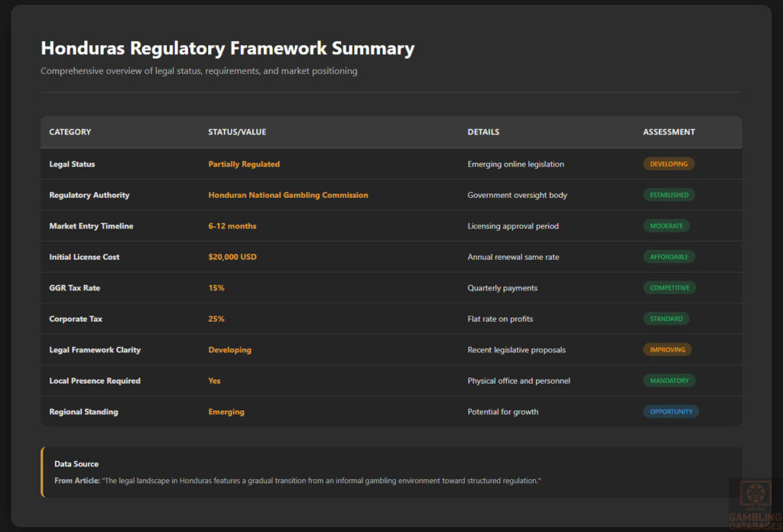
Task: Click the DEVELOPING assessment badge
Action: 669,164
